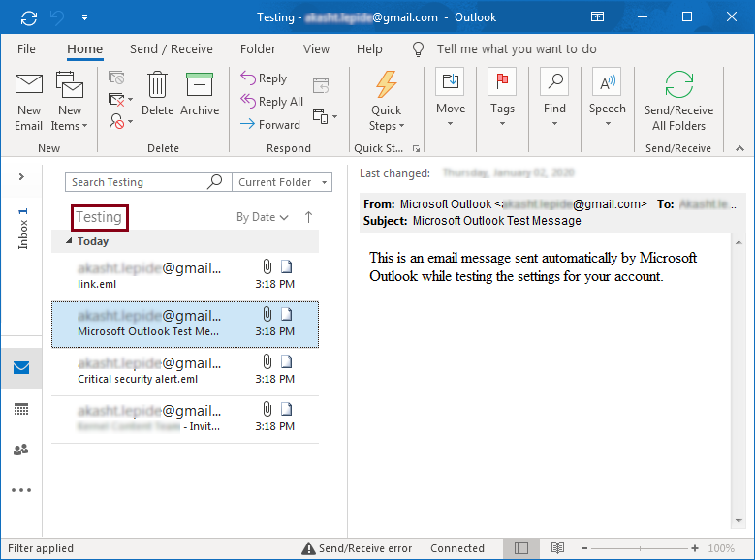Viewport: 755px width, 560px height.
Task: Click attachment paperclip on link.eml
Action: coord(267,266)
